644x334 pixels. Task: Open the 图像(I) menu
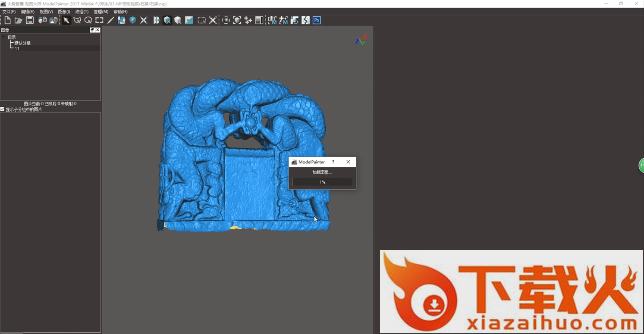[64, 12]
